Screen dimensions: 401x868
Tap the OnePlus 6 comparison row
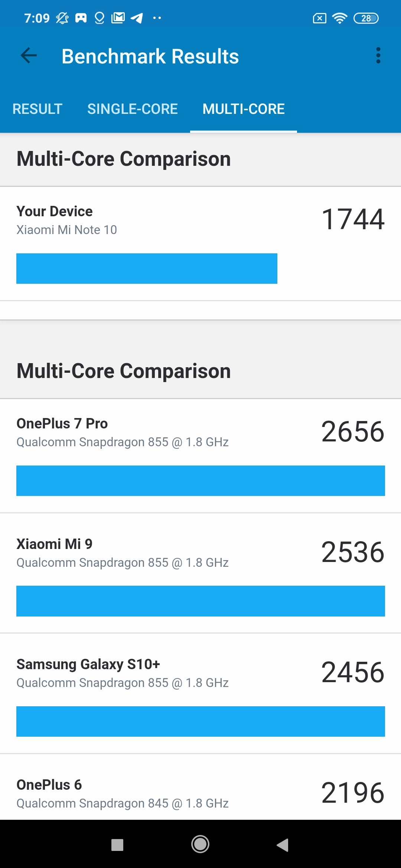tap(200, 792)
